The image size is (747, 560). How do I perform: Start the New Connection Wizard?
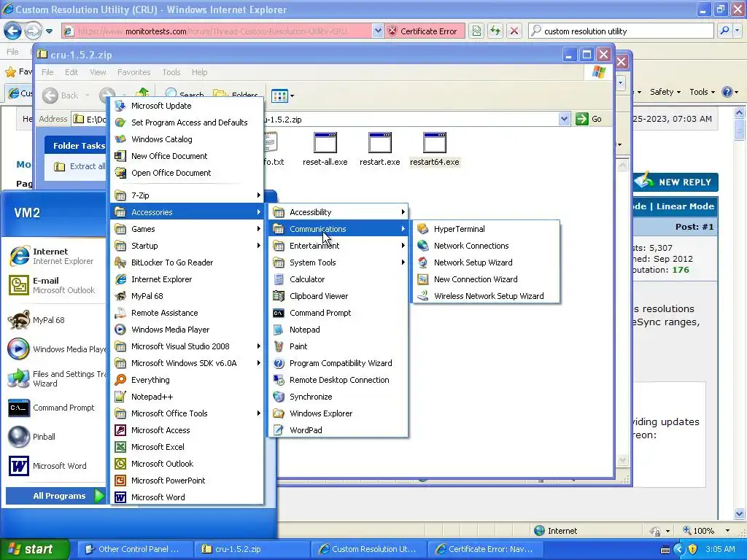[x=485, y=279]
